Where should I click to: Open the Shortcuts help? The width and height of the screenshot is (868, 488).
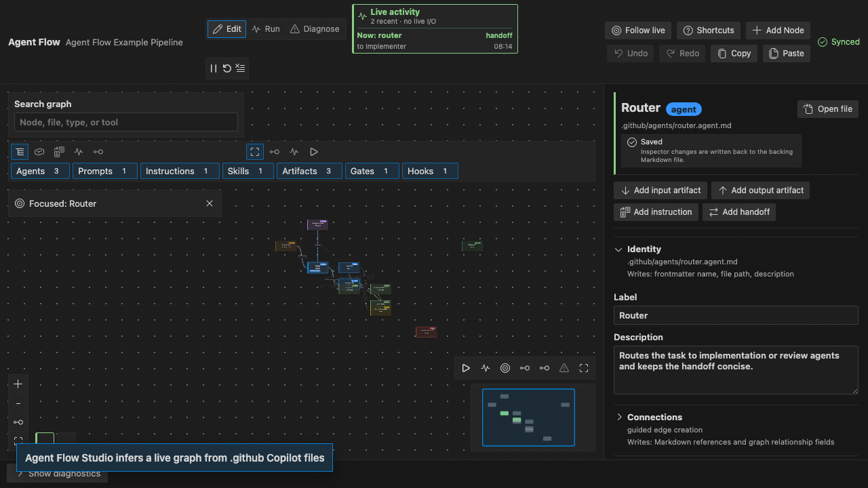[x=709, y=30]
